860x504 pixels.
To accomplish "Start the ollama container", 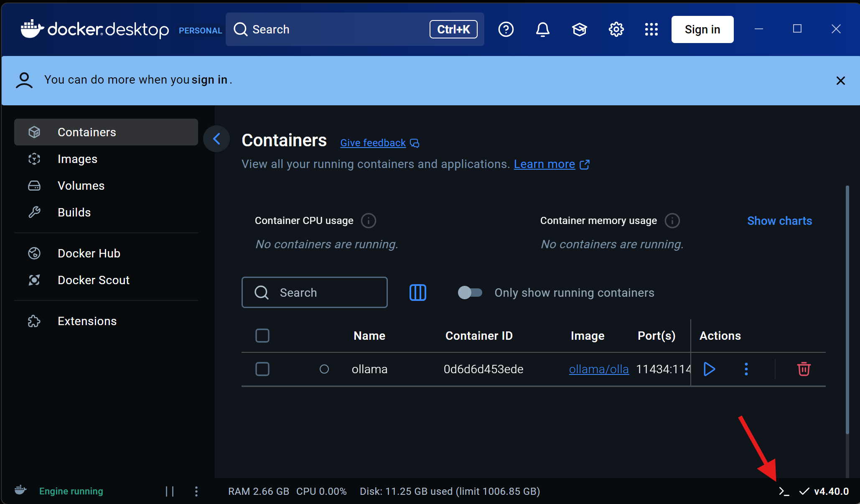I will click(x=709, y=369).
